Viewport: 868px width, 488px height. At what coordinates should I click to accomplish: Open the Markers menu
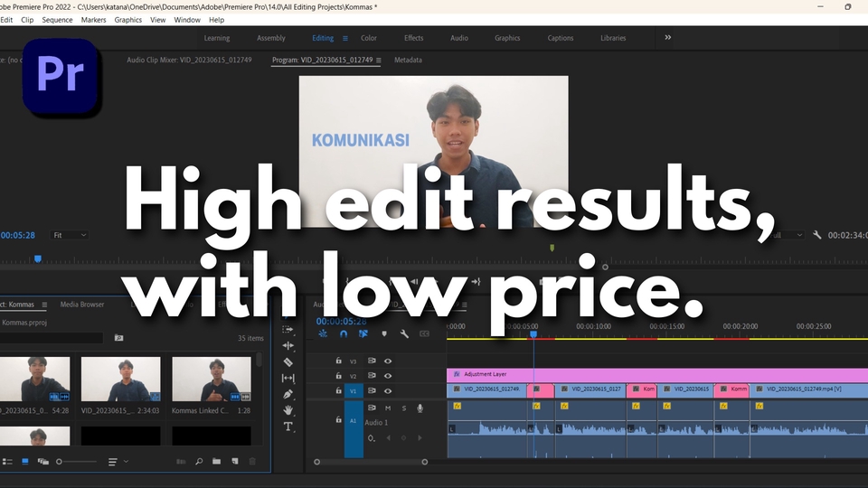[93, 20]
